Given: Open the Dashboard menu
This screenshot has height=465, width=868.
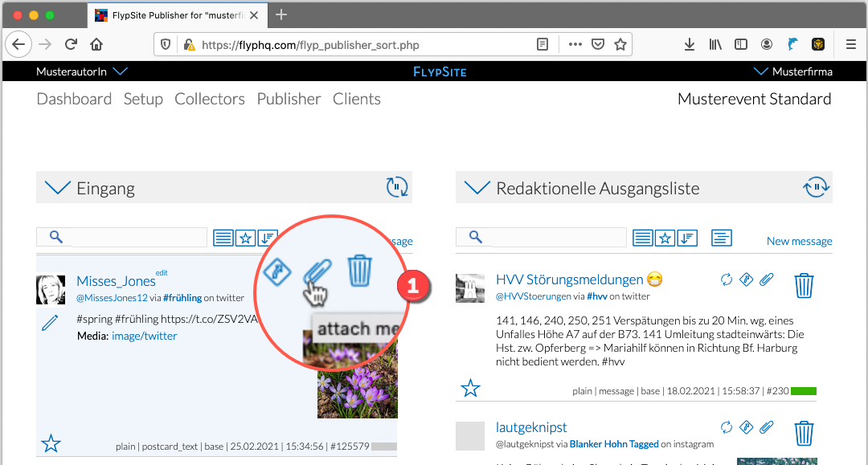Looking at the screenshot, I should (x=74, y=99).
